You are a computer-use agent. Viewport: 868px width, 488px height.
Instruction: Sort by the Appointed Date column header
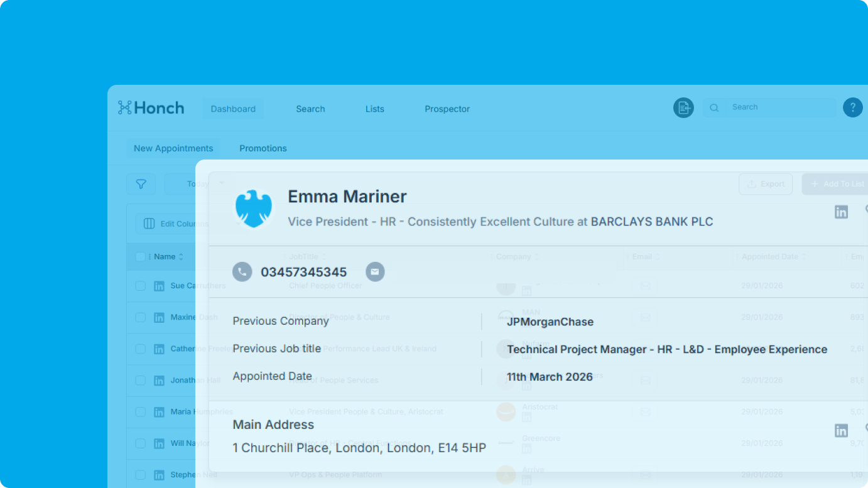click(x=774, y=257)
